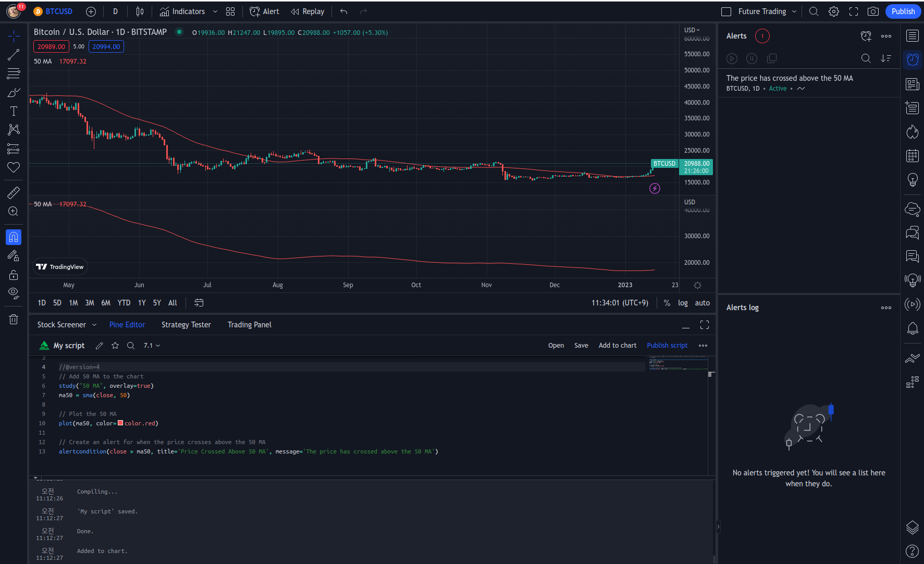This screenshot has width=924, height=564.
Task: Click the blue Publish button
Action: coord(903,11)
